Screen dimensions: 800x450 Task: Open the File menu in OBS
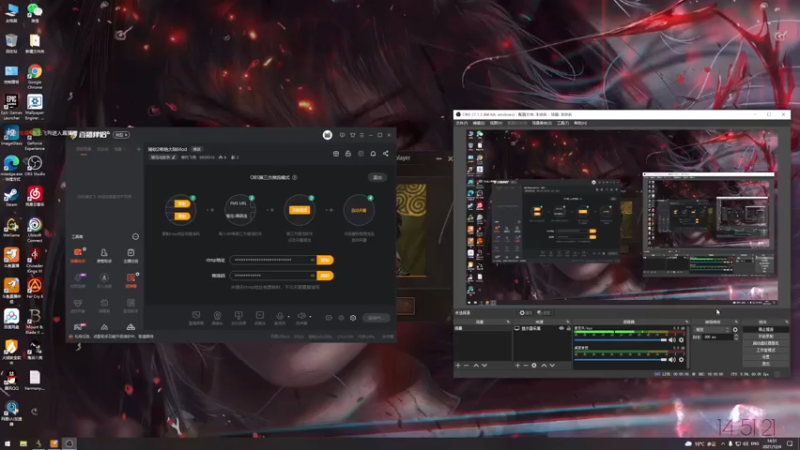461,123
